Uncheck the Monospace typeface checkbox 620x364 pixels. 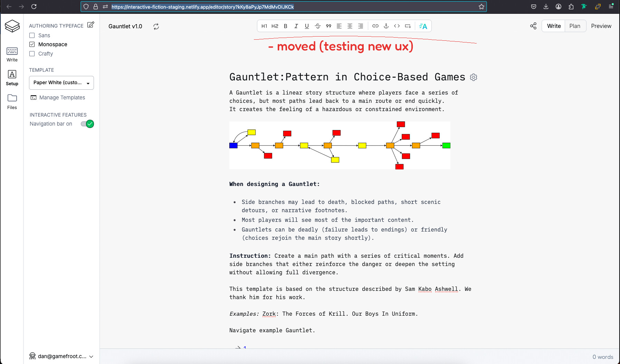32,45
